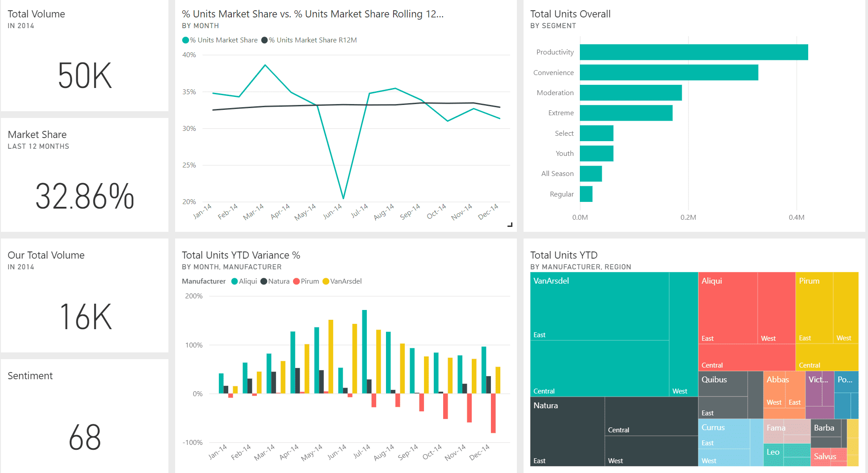Click the resize handle on market share chart
Viewport: 868px width, 473px height.
[510, 225]
